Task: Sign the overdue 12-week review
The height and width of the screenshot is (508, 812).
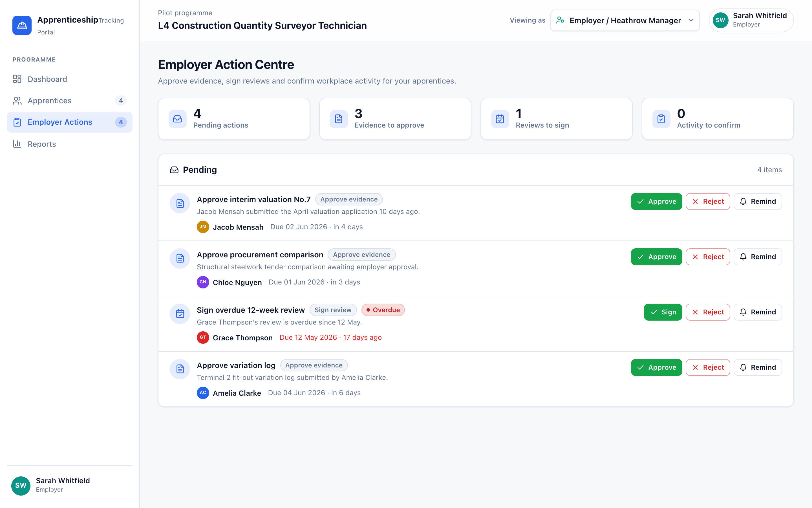Action: [663, 312]
